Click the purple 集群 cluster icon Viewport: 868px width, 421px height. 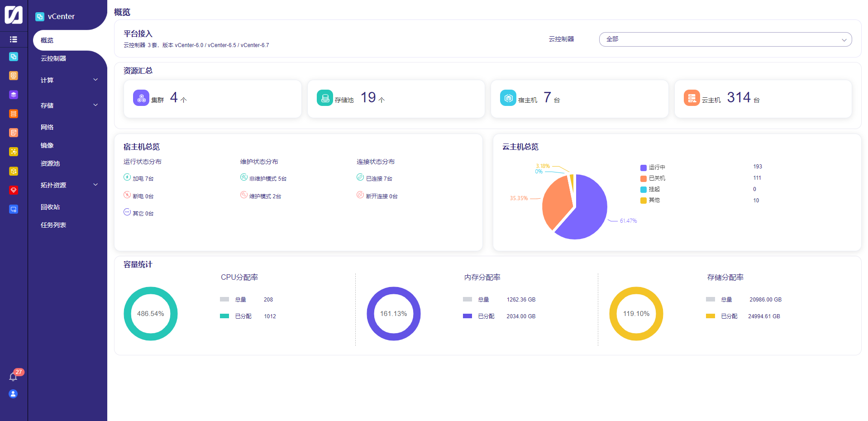click(141, 98)
